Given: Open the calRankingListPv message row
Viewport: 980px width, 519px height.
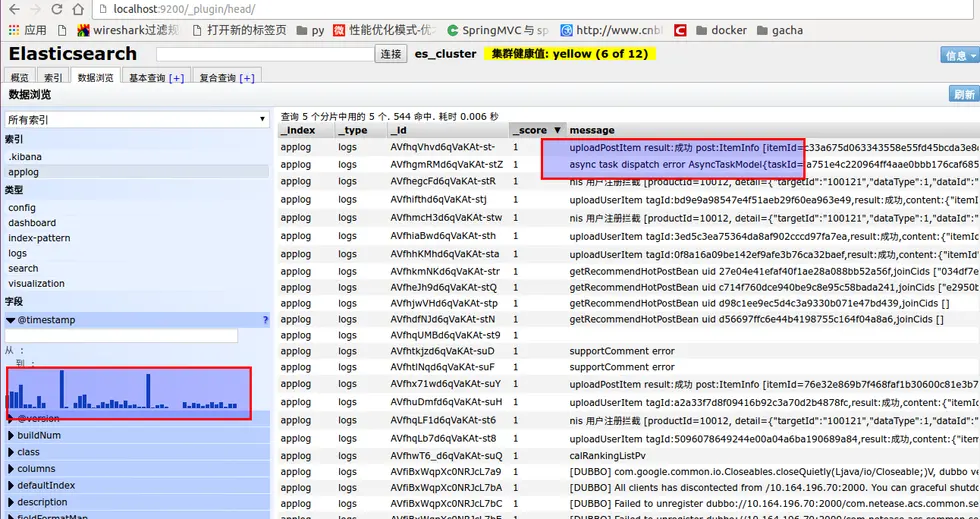Looking at the screenshot, I should 629,455.
